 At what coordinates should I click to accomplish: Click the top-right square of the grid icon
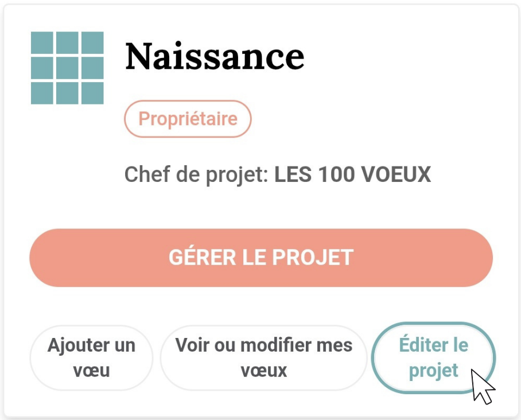pos(92,42)
